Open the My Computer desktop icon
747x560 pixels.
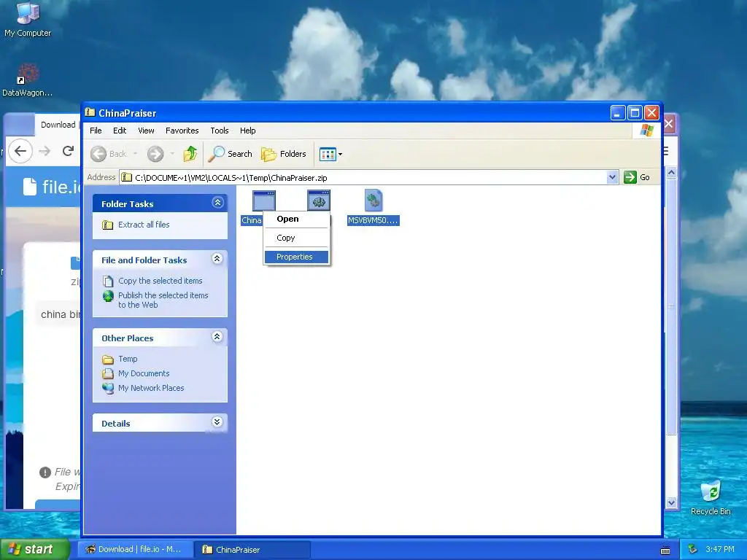coord(28,20)
